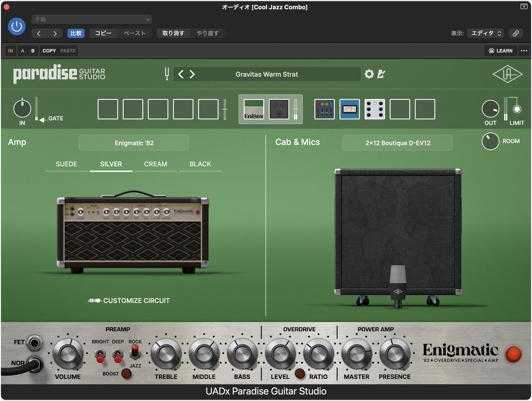
Task: Click the コピー button
Action: coord(103,33)
